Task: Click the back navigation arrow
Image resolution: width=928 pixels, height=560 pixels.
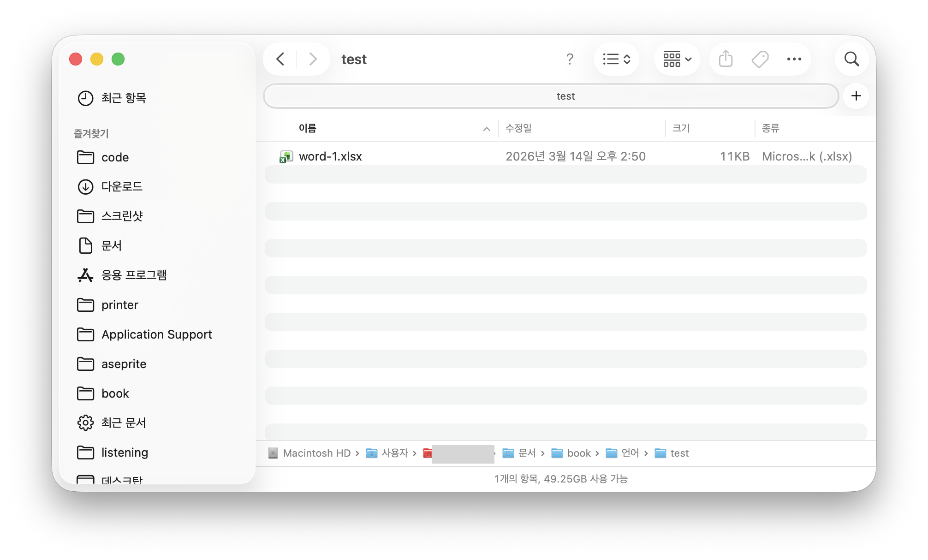Action: [x=280, y=59]
